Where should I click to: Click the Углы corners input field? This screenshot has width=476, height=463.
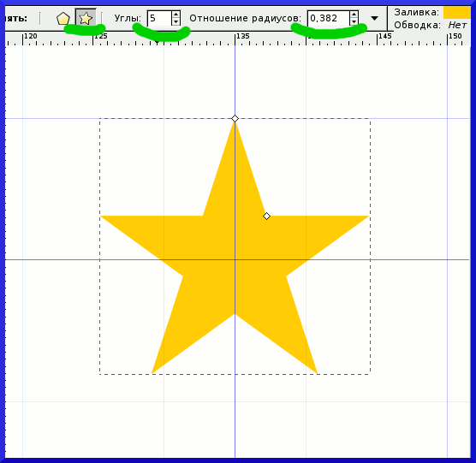pos(159,18)
